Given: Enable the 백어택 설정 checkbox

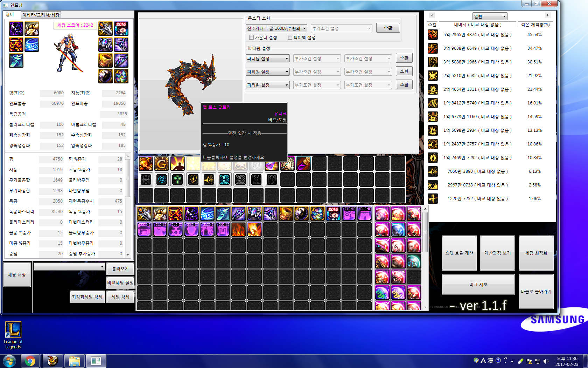Looking at the screenshot, I should pos(290,38).
